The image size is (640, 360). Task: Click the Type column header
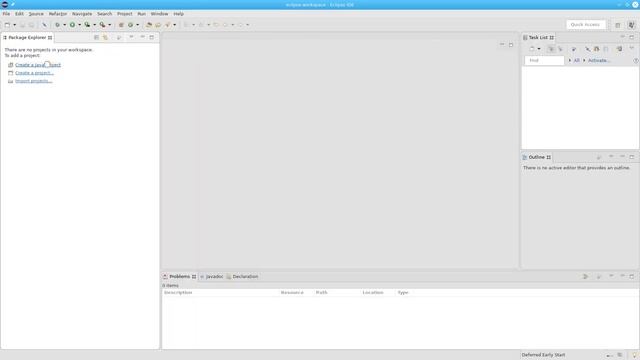[403, 293]
